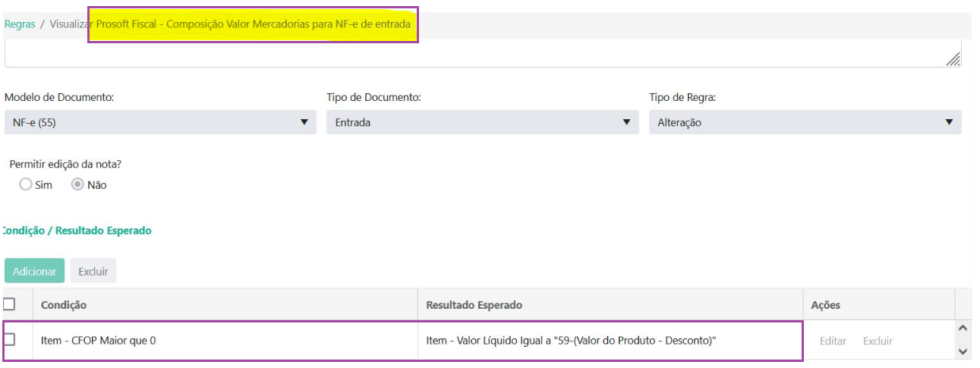Select the Não radio button

coord(77,185)
